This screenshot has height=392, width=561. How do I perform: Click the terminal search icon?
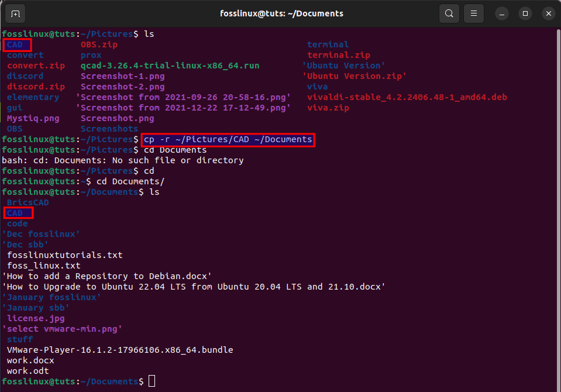pyautogui.click(x=449, y=13)
